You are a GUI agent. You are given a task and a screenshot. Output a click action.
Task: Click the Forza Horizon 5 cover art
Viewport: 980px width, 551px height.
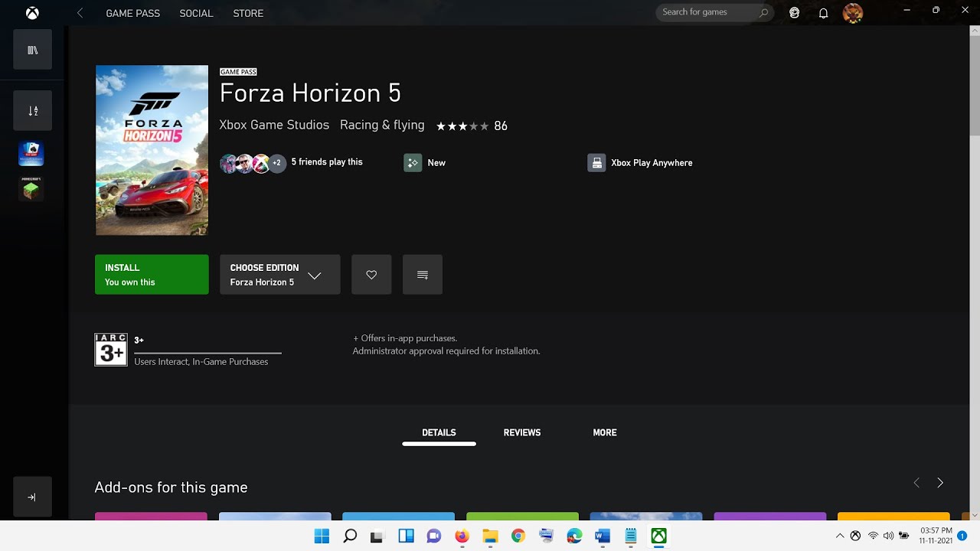pos(152,150)
